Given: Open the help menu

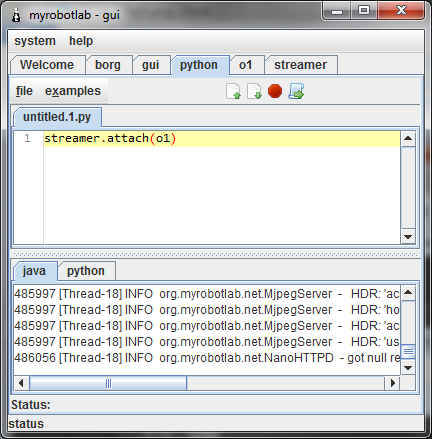Looking at the screenshot, I should (x=81, y=41).
